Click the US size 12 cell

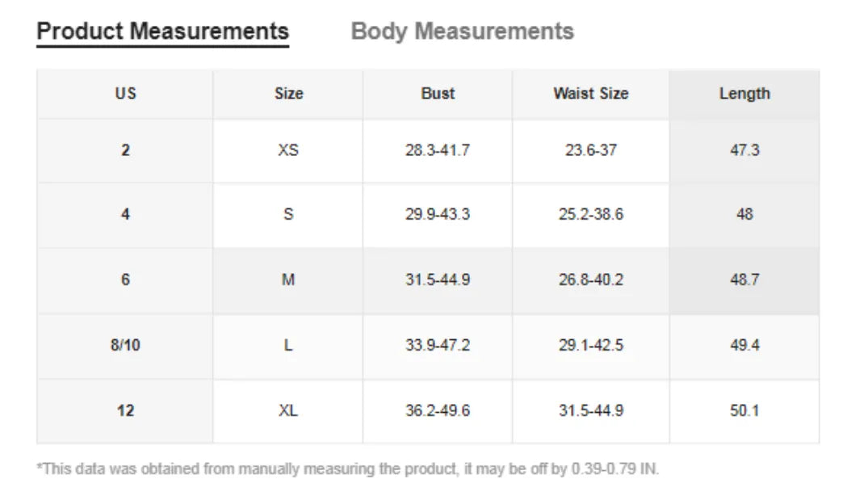point(125,411)
